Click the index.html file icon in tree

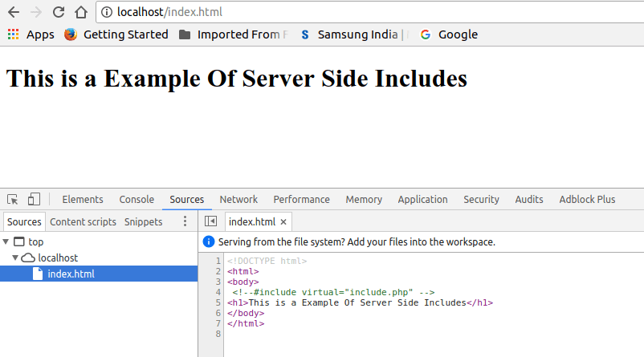pyautogui.click(x=38, y=274)
